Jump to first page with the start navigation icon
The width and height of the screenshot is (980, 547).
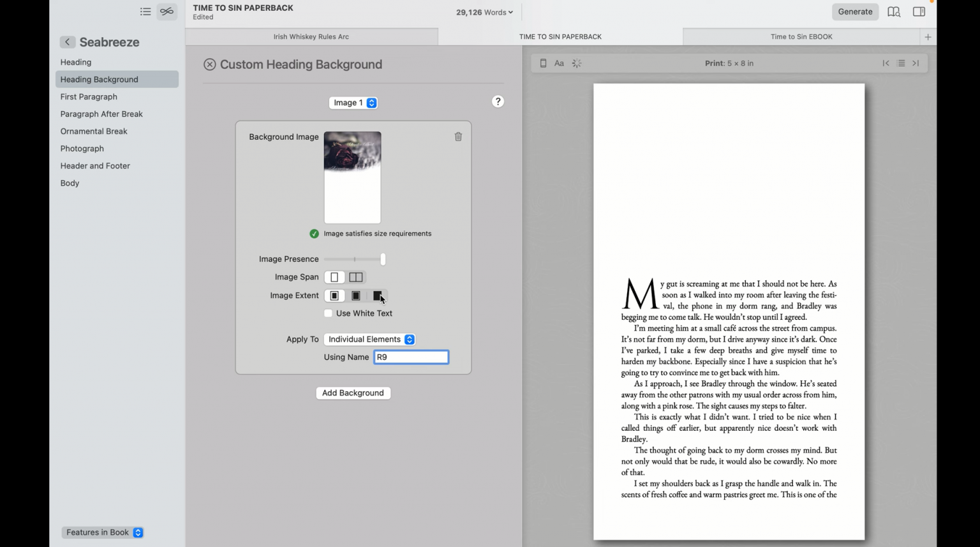886,63
